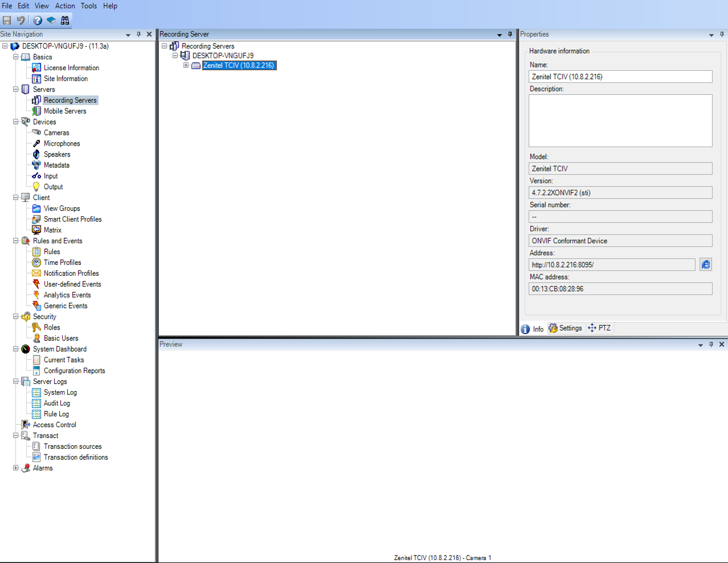Click the Metadata icon
This screenshot has height=563, width=728.
37,165
